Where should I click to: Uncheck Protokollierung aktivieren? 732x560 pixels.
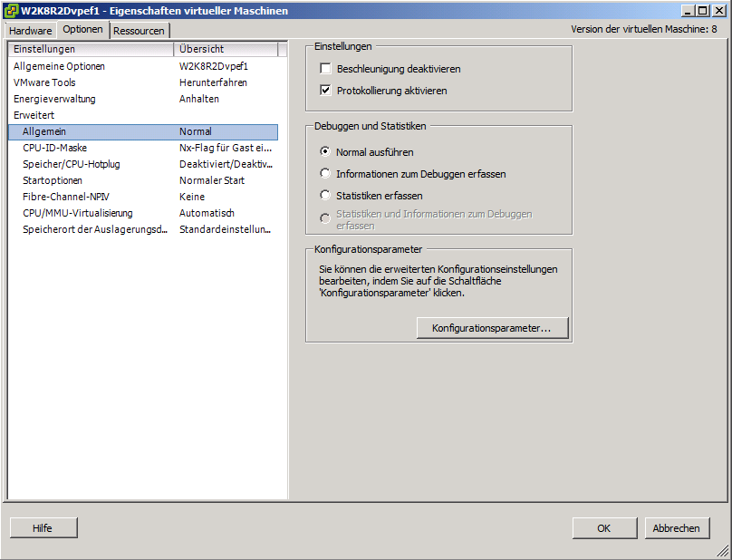[325, 90]
